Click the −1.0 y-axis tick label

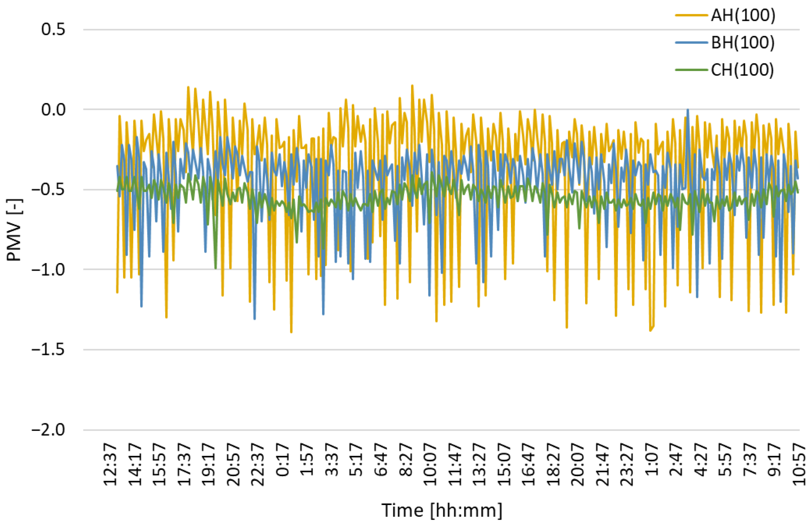[x=48, y=270]
